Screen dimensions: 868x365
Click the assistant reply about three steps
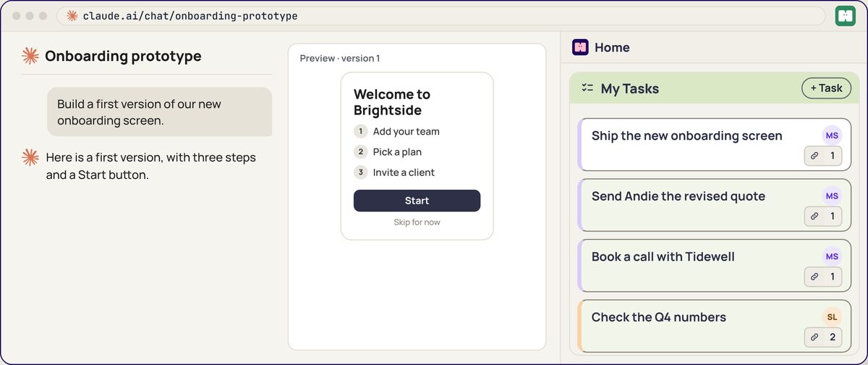150,166
